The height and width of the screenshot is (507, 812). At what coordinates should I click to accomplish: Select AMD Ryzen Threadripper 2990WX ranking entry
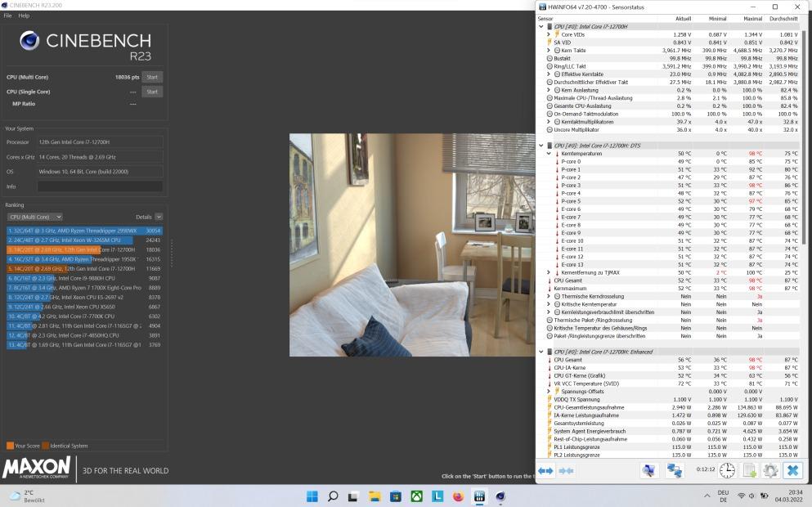pyautogui.click(x=84, y=231)
